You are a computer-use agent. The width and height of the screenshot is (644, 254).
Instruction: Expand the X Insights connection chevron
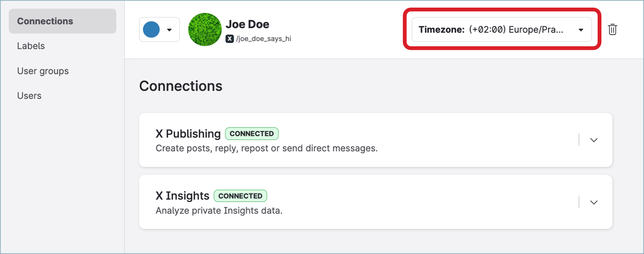[594, 202]
